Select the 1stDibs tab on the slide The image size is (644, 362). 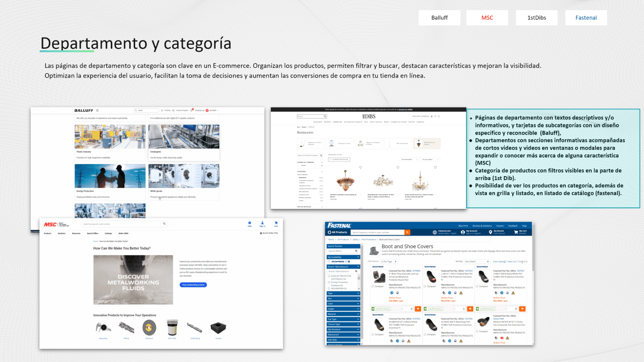(537, 18)
